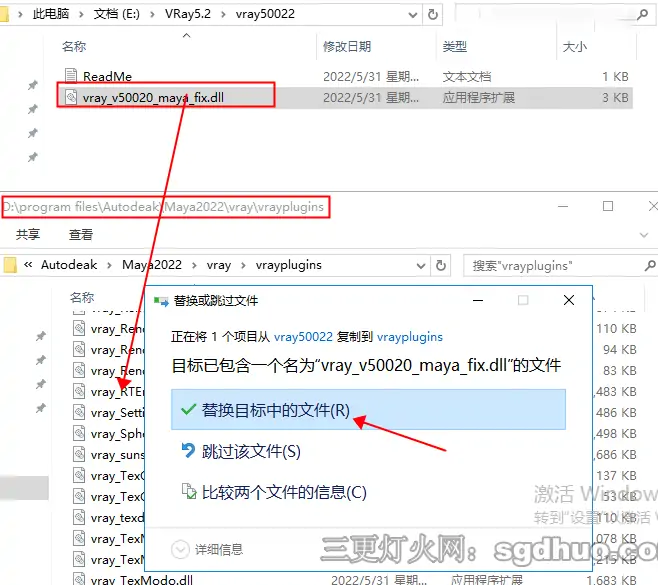Expand the vray50022 address history dropdown
658x585 pixels.
pyautogui.click(x=413, y=15)
